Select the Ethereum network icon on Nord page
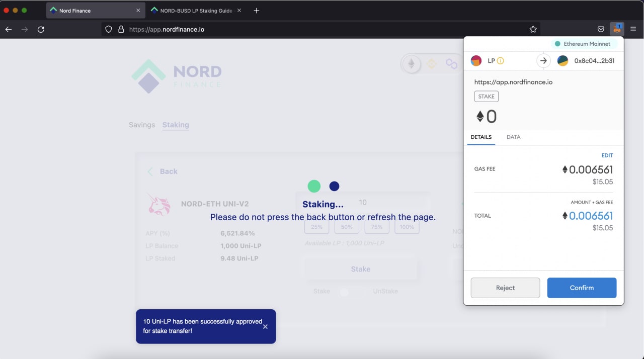 [412, 64]
